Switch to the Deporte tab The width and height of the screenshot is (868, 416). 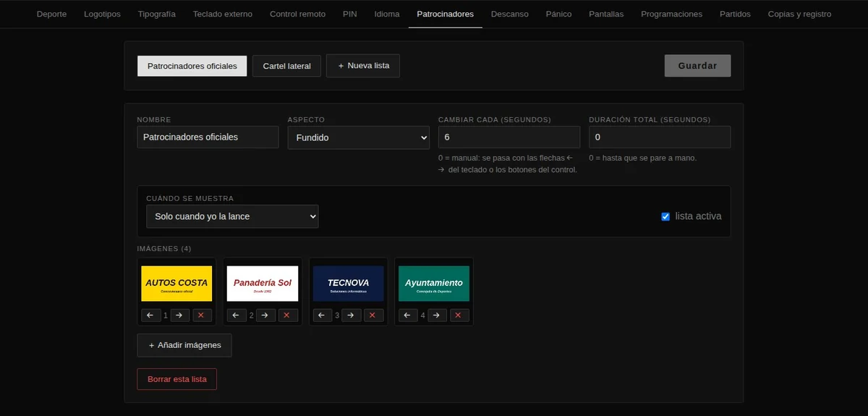coord(51,14)
